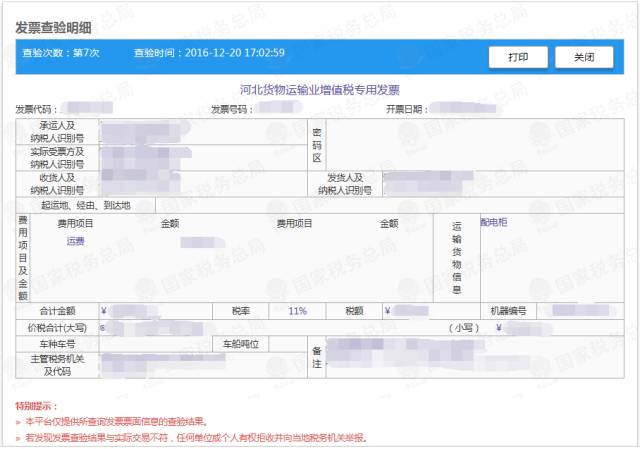The width and height of the screenshot is (640, 449).
Task: Click the 主管税务机关及代码 label
Action: (x=58, y=365)
